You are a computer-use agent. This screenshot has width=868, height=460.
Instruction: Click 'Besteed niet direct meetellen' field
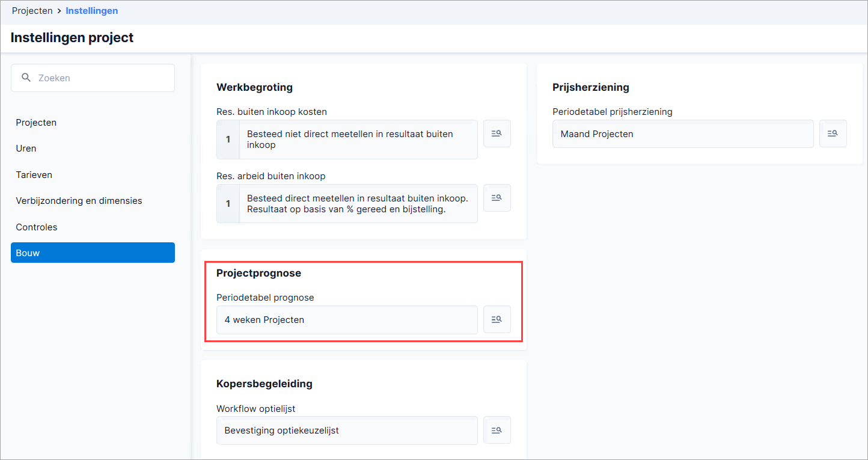[347, 140]
